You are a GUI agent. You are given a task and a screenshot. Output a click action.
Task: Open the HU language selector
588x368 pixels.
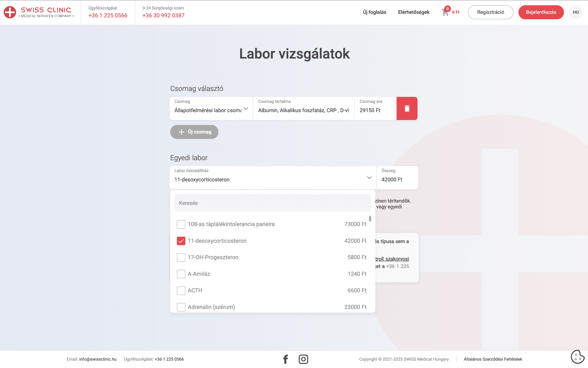click(576, 12)
